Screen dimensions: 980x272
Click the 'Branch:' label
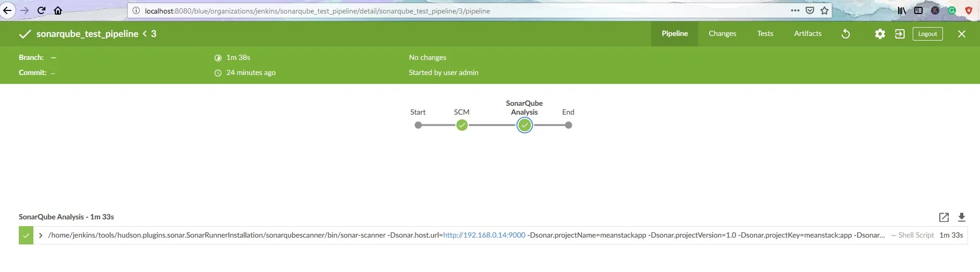click(31, 57)
